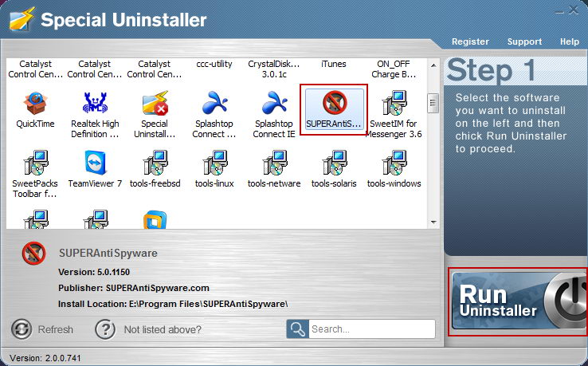This screenshot has height=366, width=588.
Task: Select the CrystalDisk 3.0.1c entry
Action: click(x=274, y=69)
